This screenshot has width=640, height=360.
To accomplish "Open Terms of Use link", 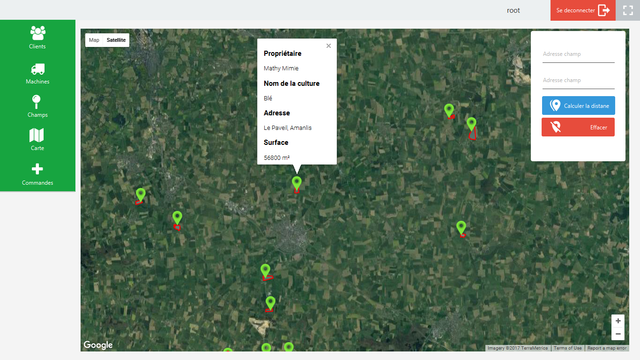I will pyautogui.click(x=568, y=348).
